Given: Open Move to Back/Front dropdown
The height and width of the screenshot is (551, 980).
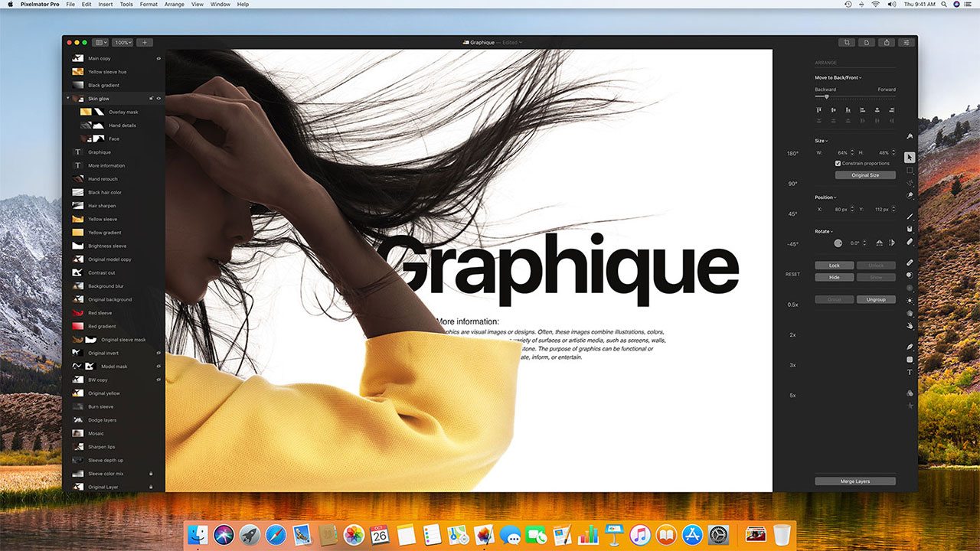Looking at the screenshot, I should pyautogui.click(x=838, y=77).
